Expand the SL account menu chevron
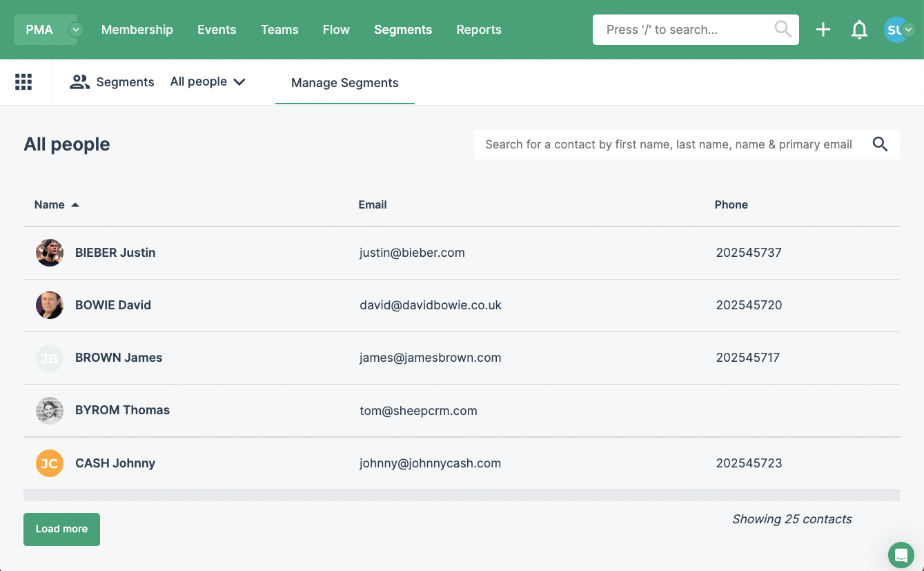This screenshot has width=924, height=571. [x=909, y=30]
